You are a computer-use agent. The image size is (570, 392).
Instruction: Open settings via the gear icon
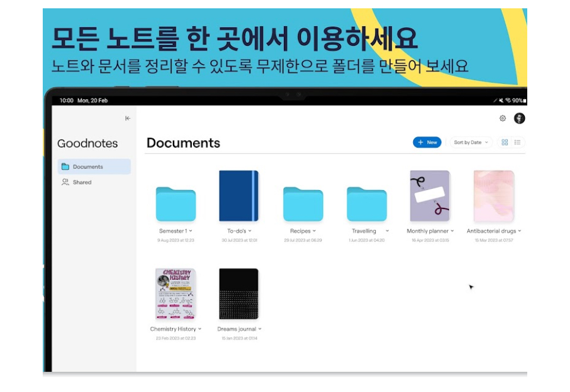pos(502,118)
